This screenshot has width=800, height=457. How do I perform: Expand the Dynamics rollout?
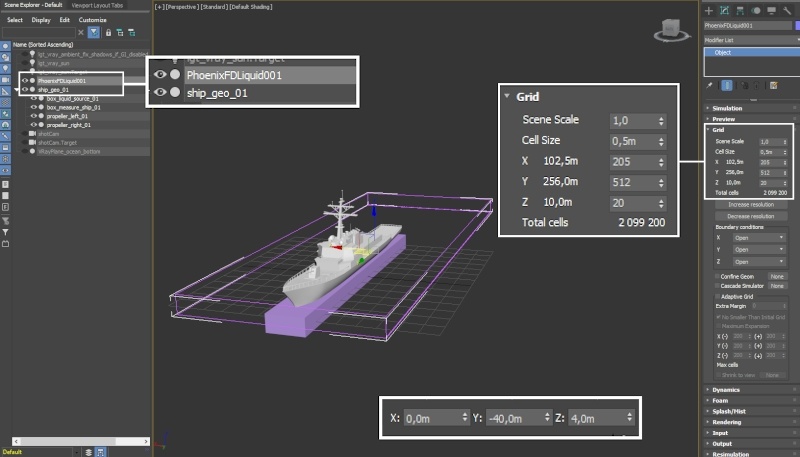coord(751,390)
